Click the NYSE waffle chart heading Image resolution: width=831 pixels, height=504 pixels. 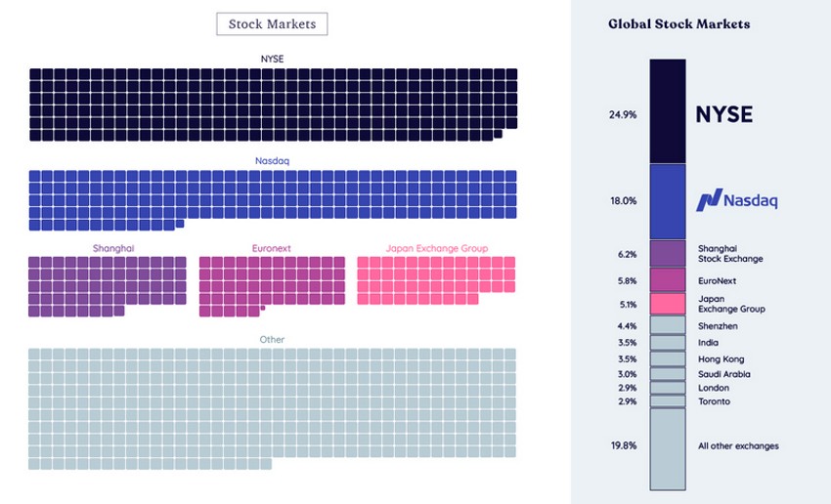(x=272, y=60)
